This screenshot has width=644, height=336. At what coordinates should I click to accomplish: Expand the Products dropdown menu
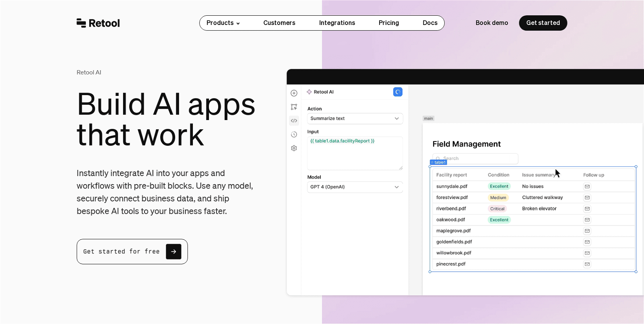[223, 23]
